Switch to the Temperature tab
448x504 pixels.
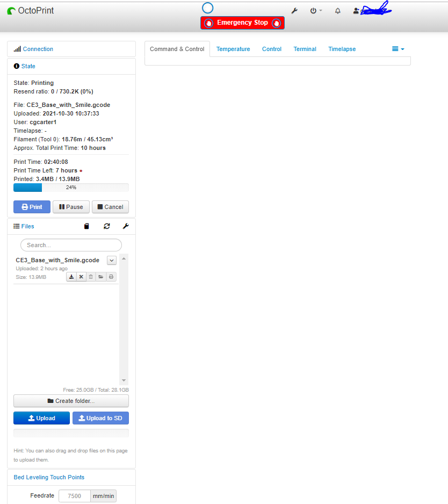point(233,49)
